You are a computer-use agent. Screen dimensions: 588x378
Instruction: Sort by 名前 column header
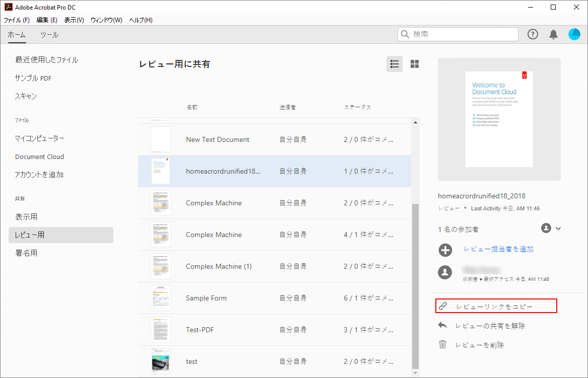click(192, 107)
